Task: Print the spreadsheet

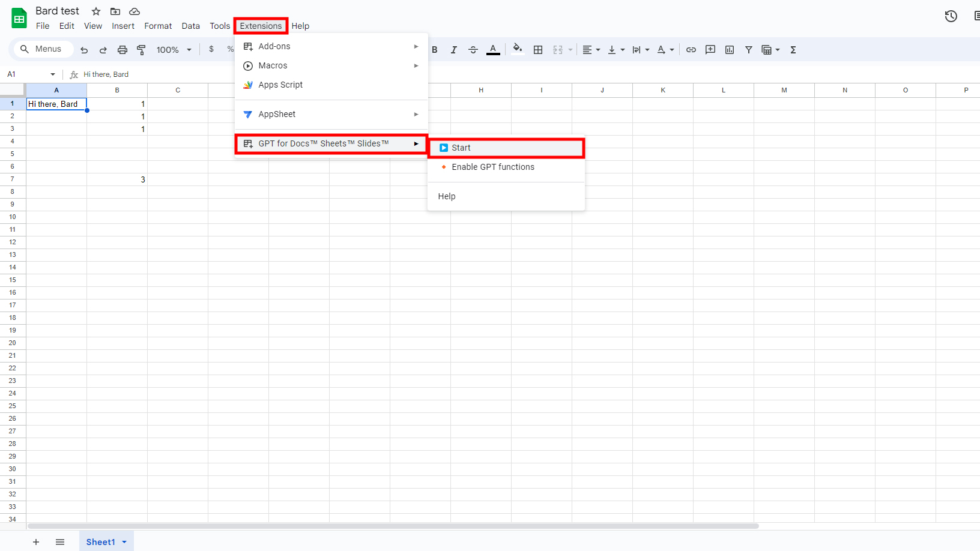Action: pyautogui.click(x=122, y=50)
